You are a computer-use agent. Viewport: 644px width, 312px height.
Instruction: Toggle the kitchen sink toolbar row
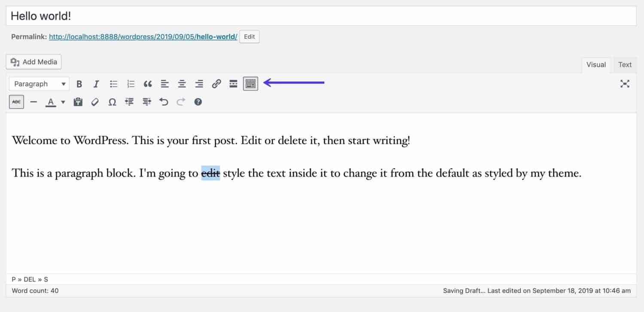(x=250, y=84)
